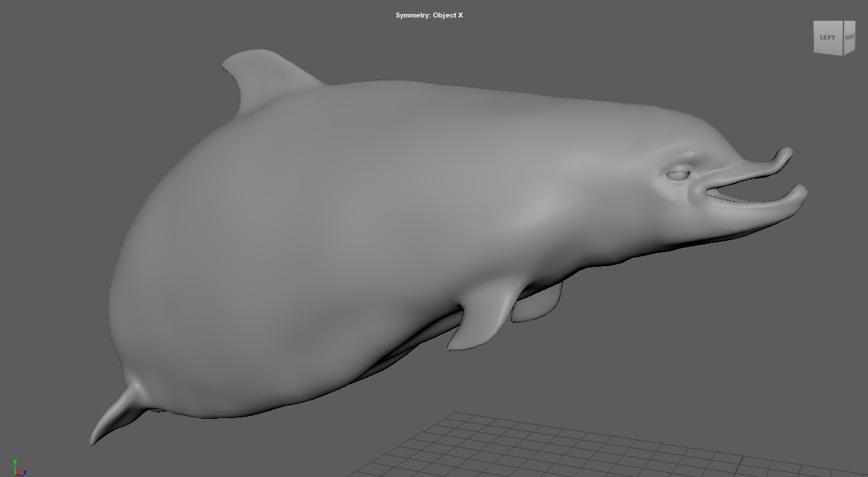Click the 'Symmetry: Object X' status text
Image resolution: width=868 pixels, height=477 pixels.
pyautogui.click(x=429, y=15)
